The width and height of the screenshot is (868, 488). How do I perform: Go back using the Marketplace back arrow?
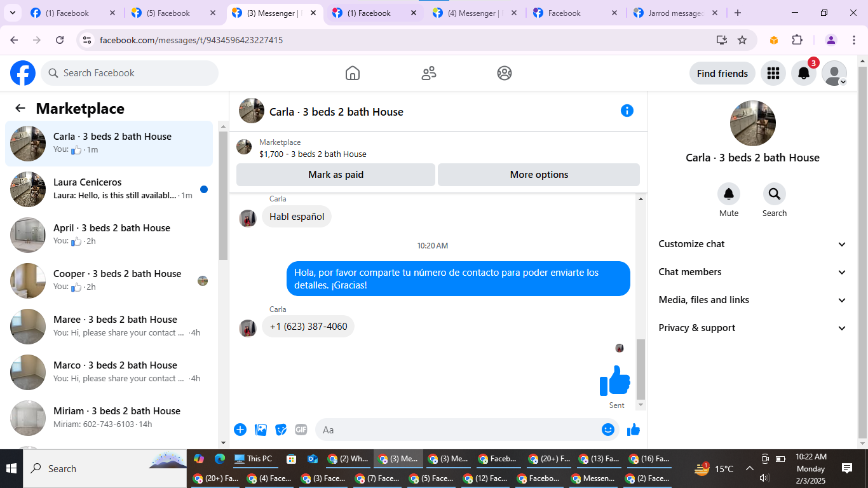coord(20,109)
